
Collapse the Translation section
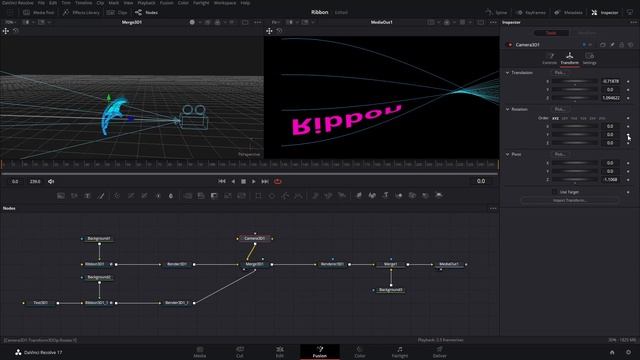pos(507,73)
